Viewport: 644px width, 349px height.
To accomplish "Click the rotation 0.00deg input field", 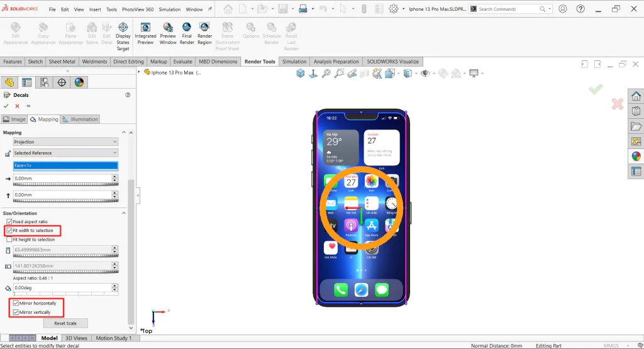I will 62,288.
